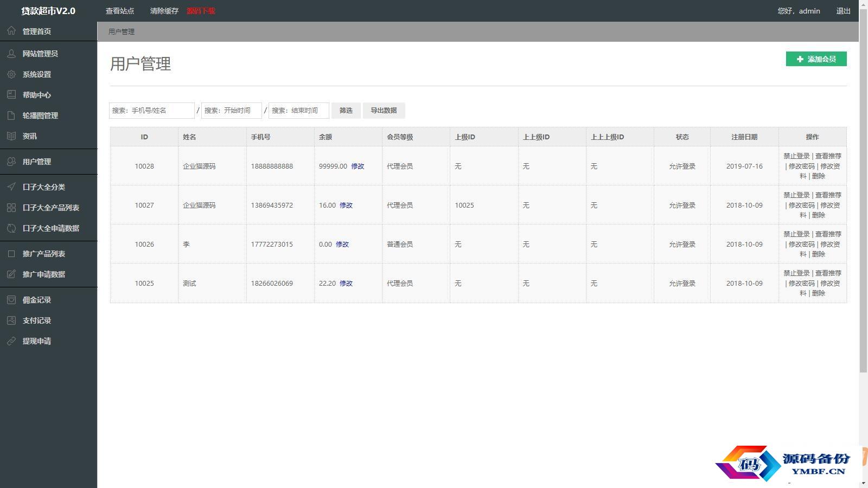
Task: Click phone number 17772273015
Action: [x=272, y=245]
